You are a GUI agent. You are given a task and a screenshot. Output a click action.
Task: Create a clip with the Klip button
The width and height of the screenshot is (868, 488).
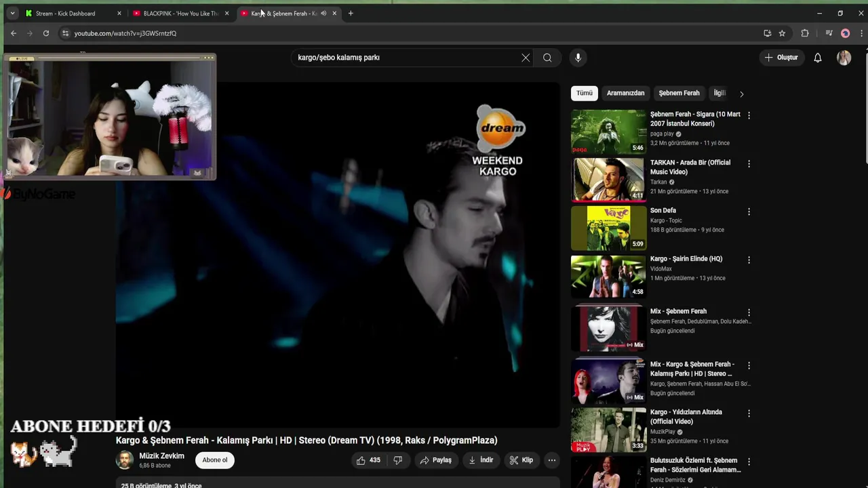click(x=521, y=460)
